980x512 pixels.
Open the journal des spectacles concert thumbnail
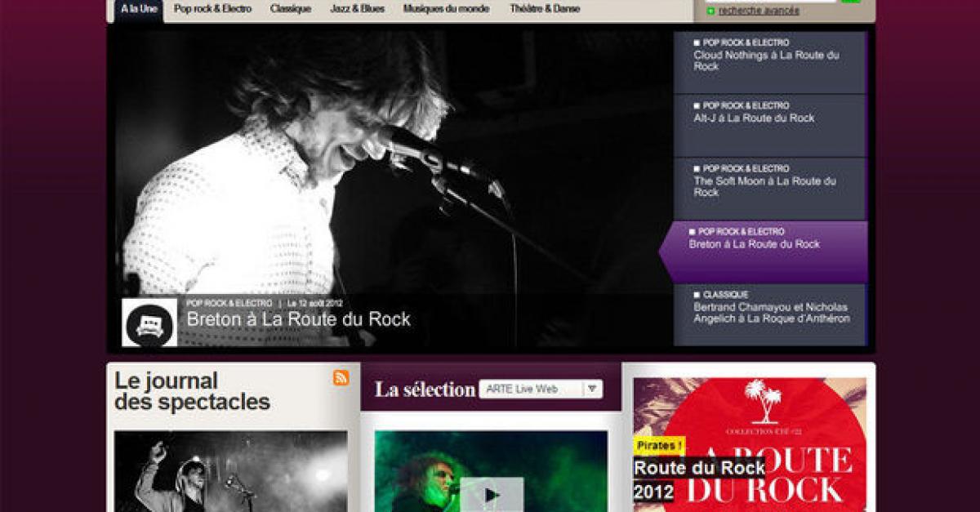click(x=231, y=471)
